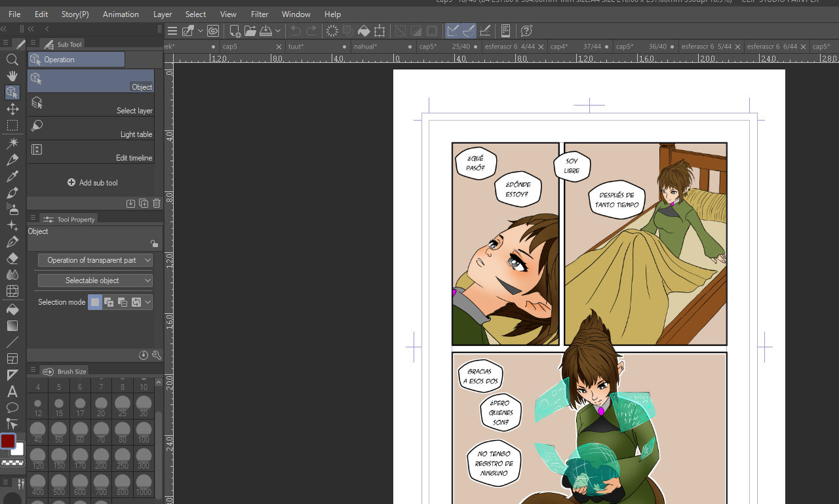The width and height of the screenshot is (839, 504).
Task: Pick brush size 100 preset
Action: coord(144,431)
